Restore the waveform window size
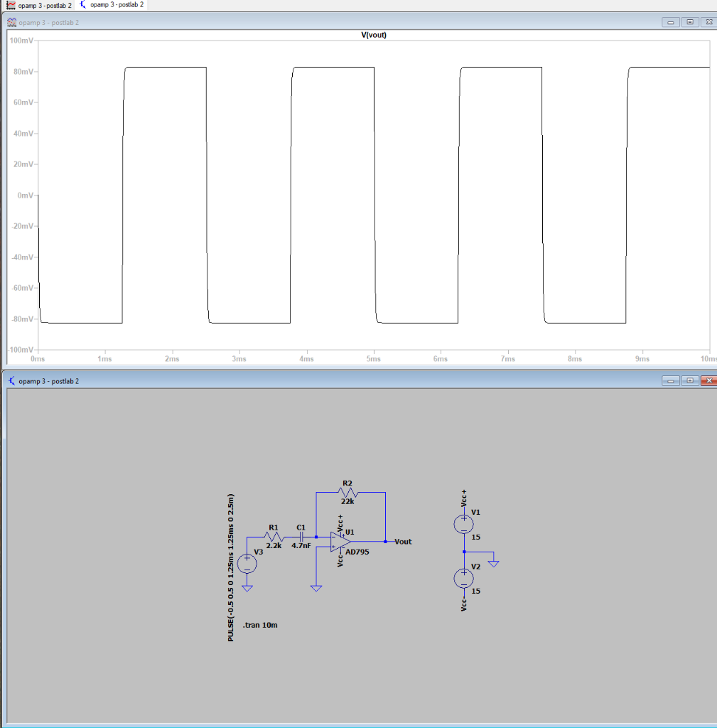Viewport: 717px width, 728px height. (x=689, y=22)
